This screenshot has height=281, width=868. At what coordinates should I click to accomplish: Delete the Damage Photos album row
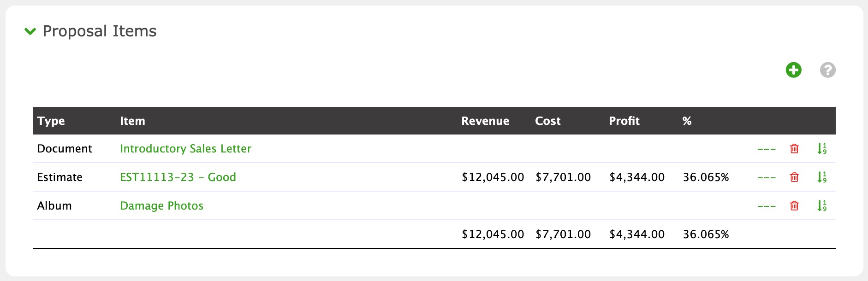click(794, 206)
